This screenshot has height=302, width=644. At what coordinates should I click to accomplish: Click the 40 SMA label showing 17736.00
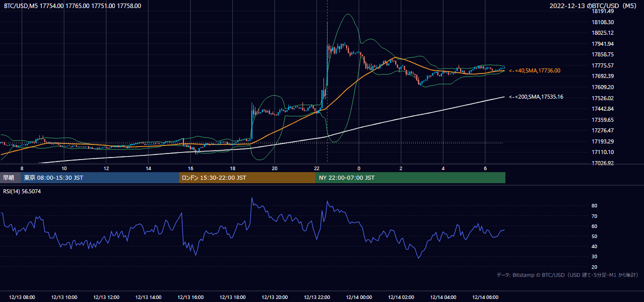click(x=535, y=71)
